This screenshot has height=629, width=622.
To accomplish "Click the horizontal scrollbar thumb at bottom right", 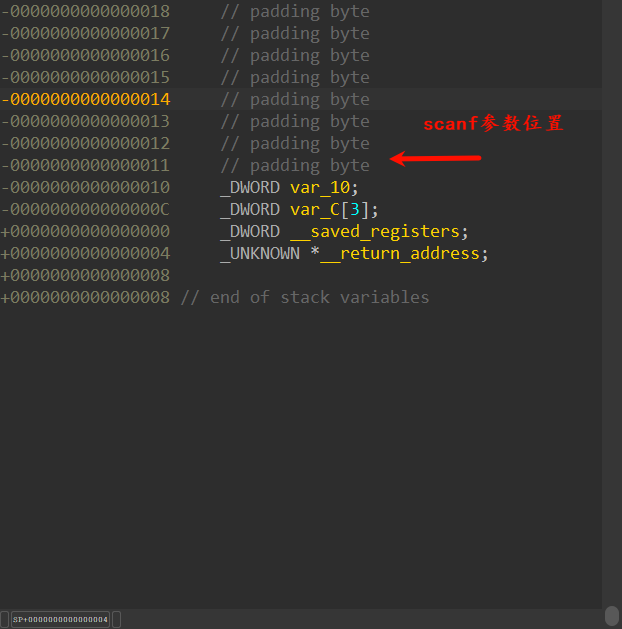I will (612, 616).
